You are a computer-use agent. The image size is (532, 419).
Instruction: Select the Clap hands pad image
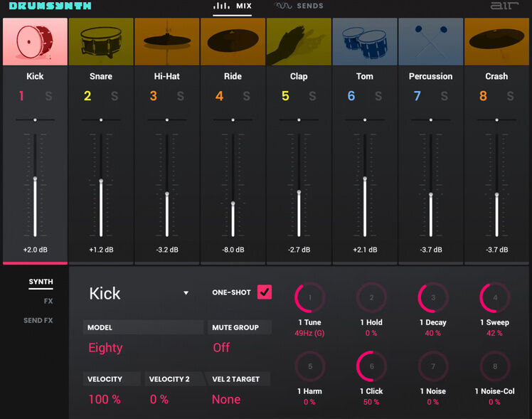pos(299,42)
